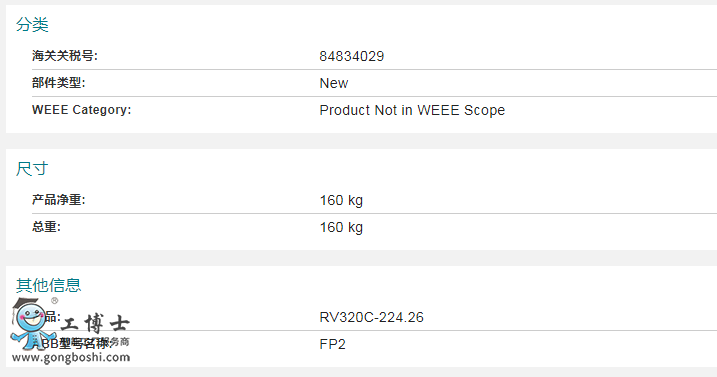717x377 pixels.
Task: Click the WEEE Category label
Action: pos(81,110)
